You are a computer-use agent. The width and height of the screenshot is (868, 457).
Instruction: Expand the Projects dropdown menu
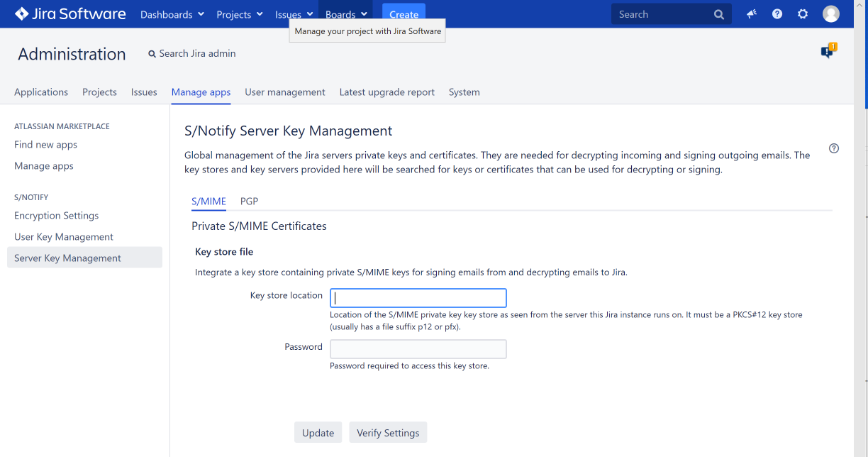(240, 14)
